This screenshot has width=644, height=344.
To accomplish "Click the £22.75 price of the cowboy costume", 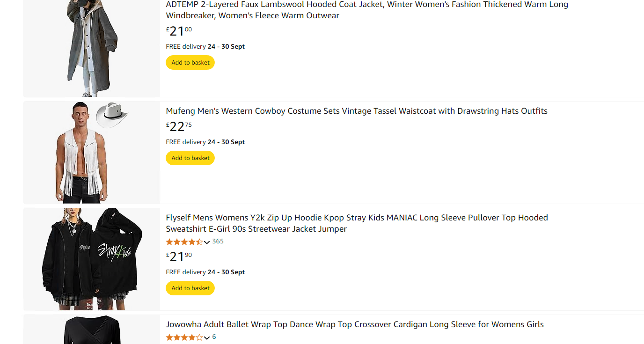I will click(179, 127).
